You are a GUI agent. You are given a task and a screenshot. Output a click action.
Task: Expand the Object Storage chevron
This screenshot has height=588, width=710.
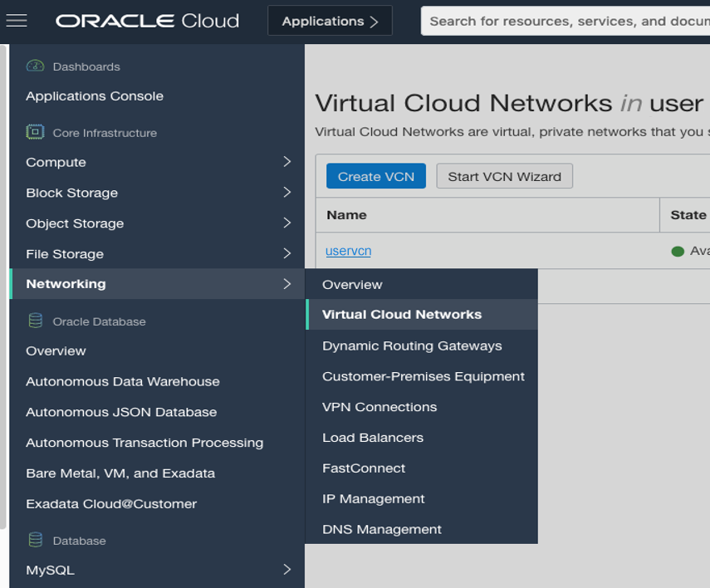[286, 223]
